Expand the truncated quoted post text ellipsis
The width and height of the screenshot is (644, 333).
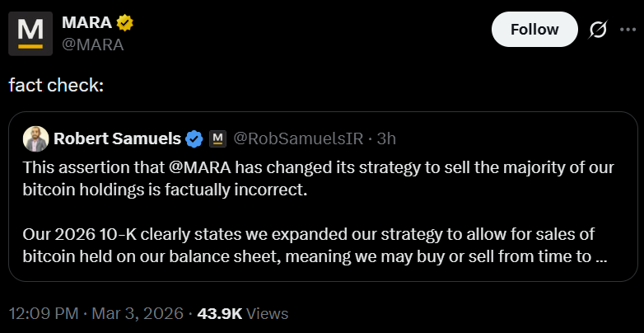(600, 256)
